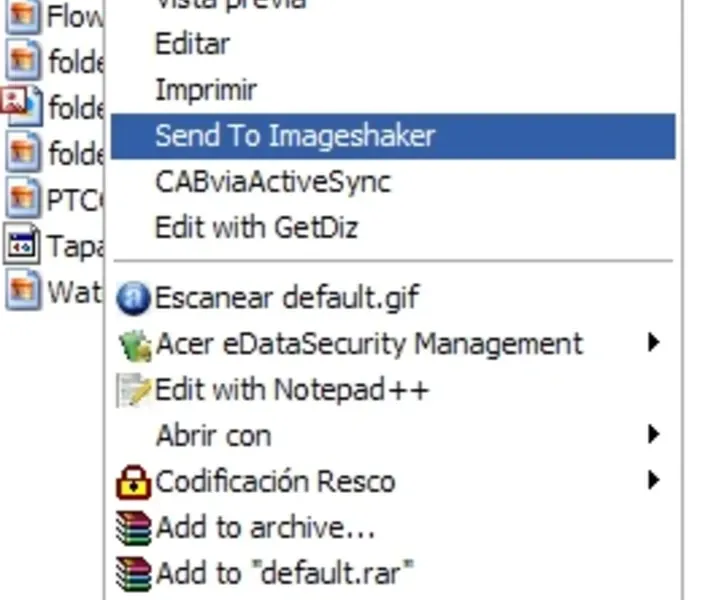
Task: Click the WinRAR books icon beside Add to archive
Action: click(x=133, y=527)
